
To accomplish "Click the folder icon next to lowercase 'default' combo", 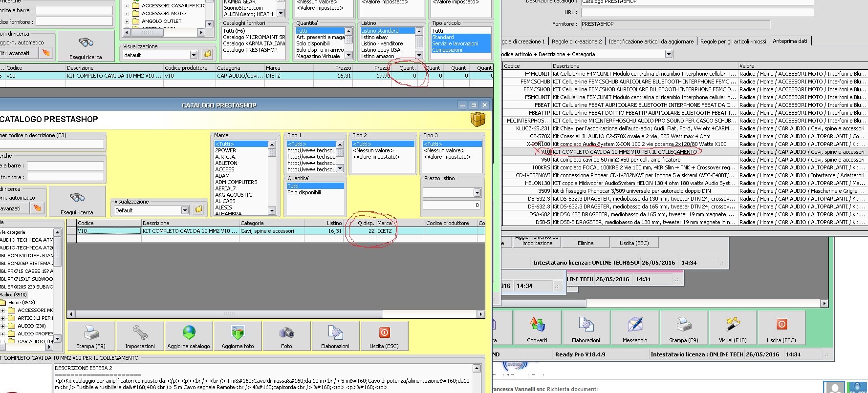I will (207, 54).
